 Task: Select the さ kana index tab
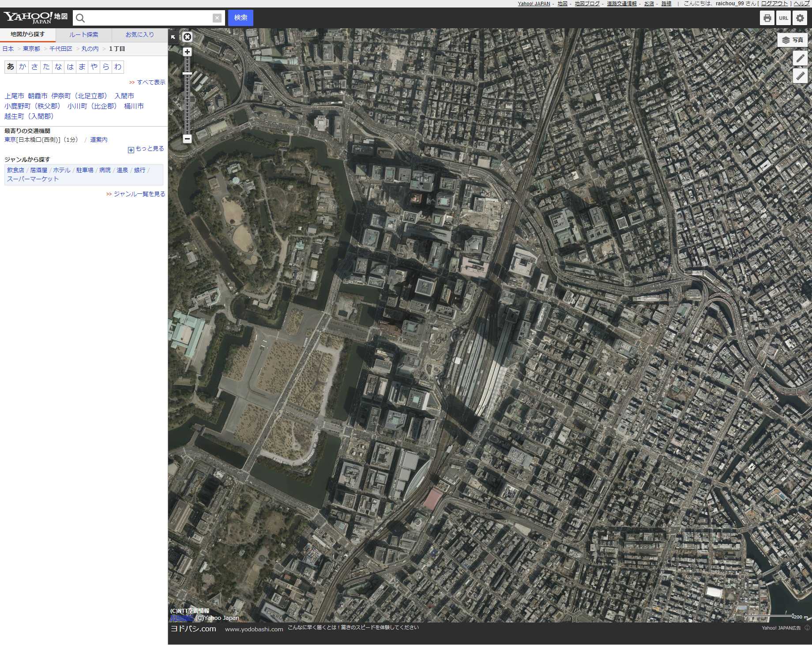(34, 67)
